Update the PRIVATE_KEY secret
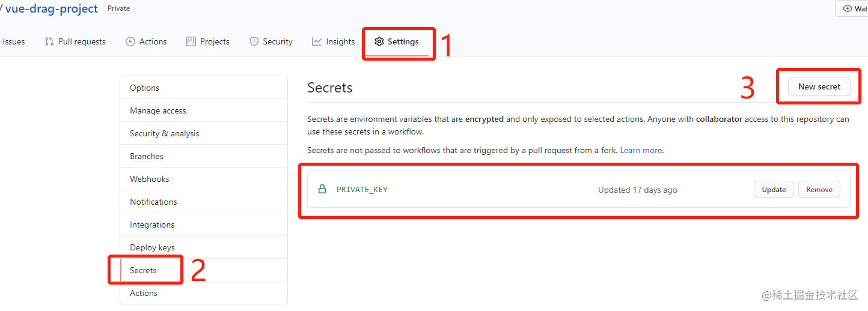 point(774,189)
